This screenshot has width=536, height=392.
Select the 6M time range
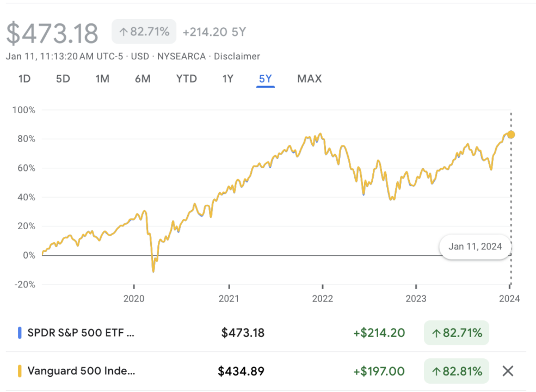pos(143,79)
